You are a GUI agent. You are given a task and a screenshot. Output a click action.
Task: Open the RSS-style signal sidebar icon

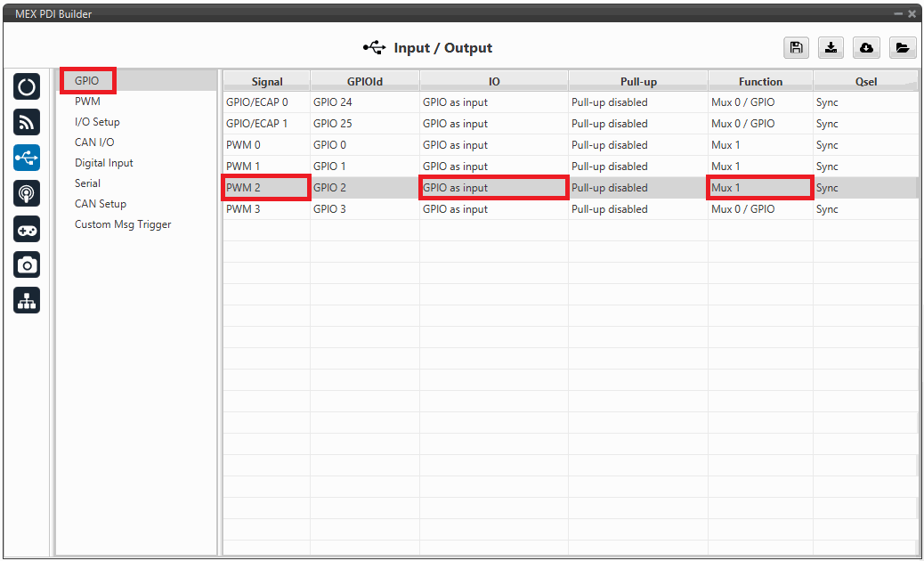coord(27,123)
